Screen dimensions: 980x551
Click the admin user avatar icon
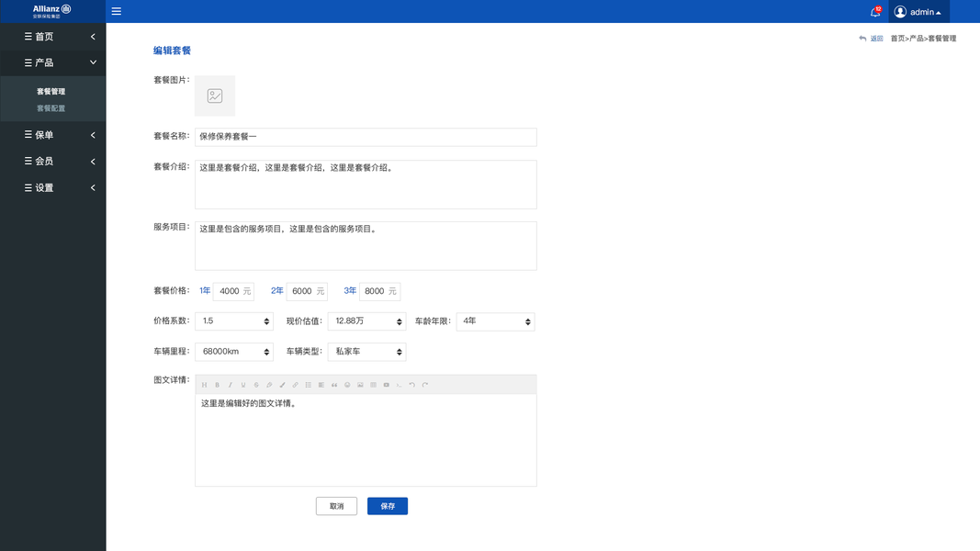[900, 12]
